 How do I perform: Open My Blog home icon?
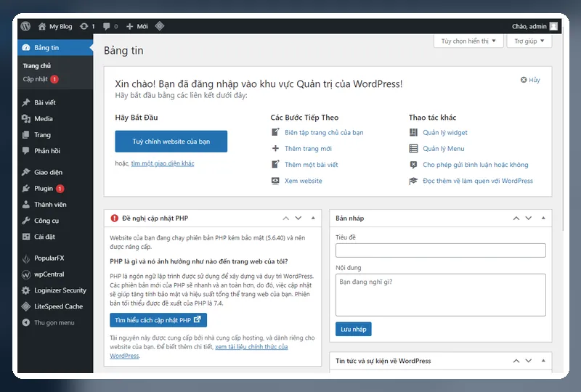(42, 26)
